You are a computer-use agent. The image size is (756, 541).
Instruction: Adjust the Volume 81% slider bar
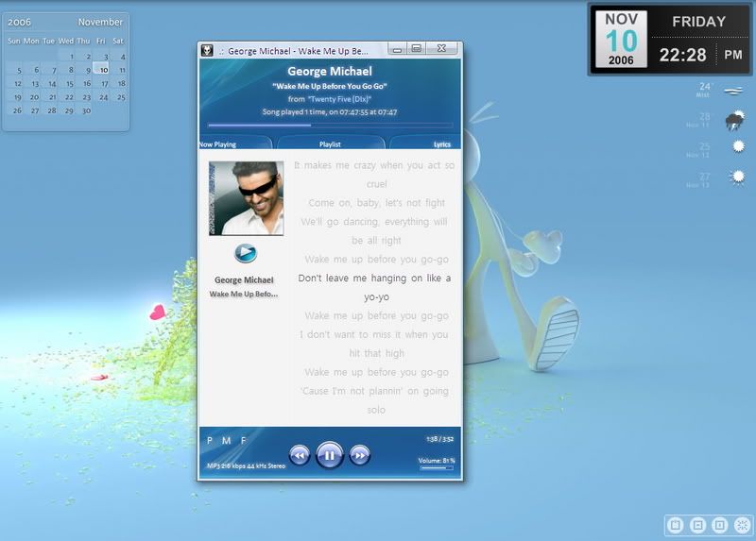click(x=437, y=467)
